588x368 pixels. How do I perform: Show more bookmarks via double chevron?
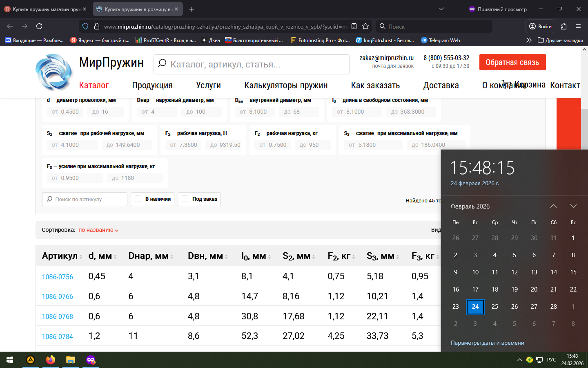529,40
